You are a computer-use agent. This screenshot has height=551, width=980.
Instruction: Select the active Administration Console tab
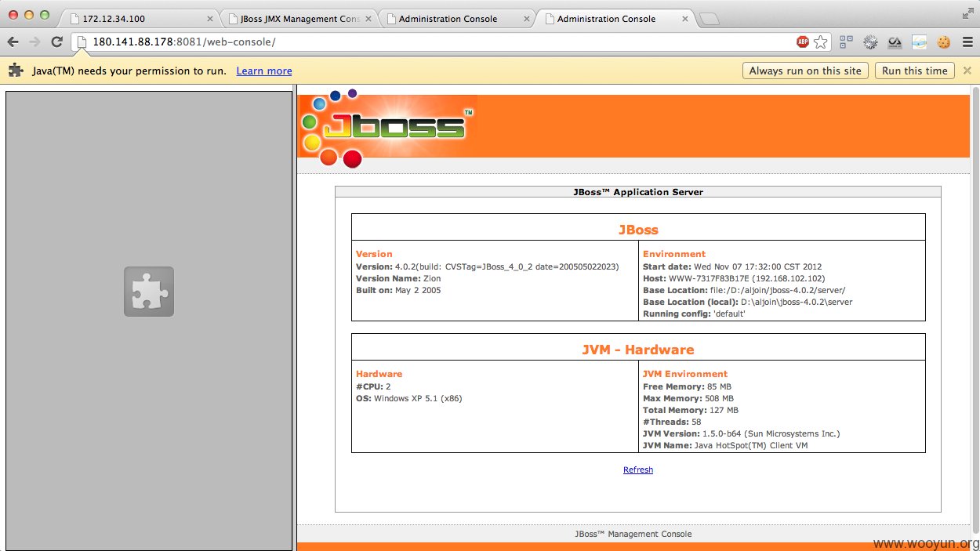(x=615, y=19)
